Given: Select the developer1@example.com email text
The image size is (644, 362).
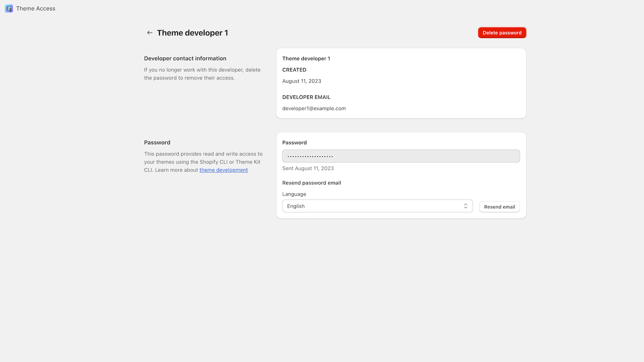Looking at the screenshot, I should click(x=314, y=108).
